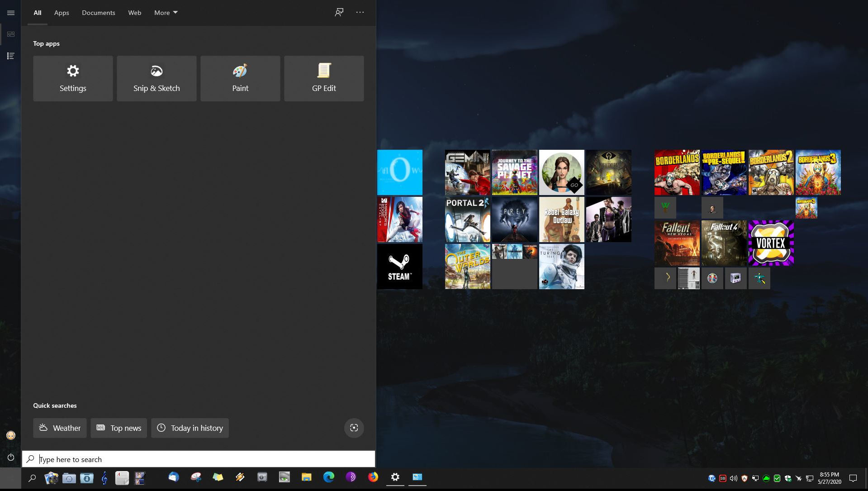Switch to running Settings taskbar app
The height and width of the screenshot is (491, 868).
(395, 477)
